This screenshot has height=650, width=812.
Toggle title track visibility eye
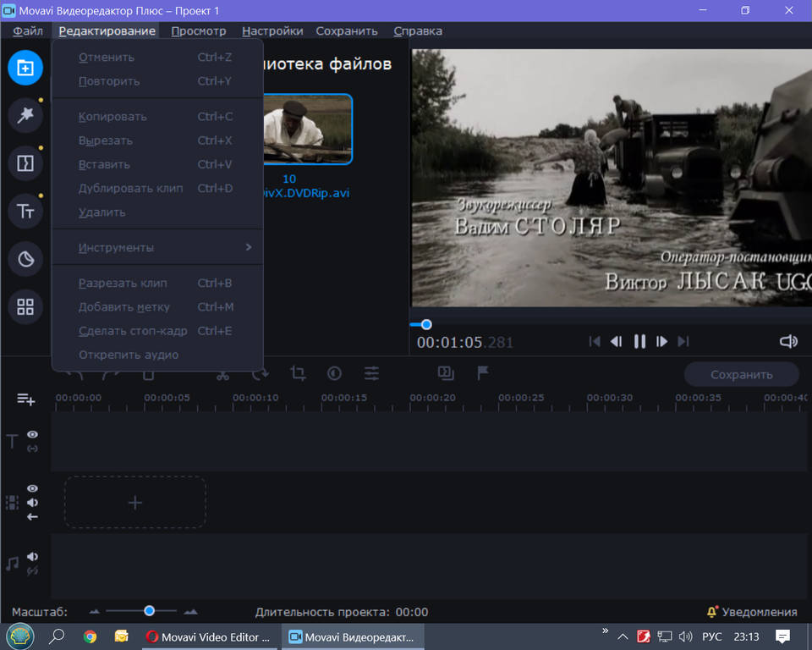tap(32, 434)
